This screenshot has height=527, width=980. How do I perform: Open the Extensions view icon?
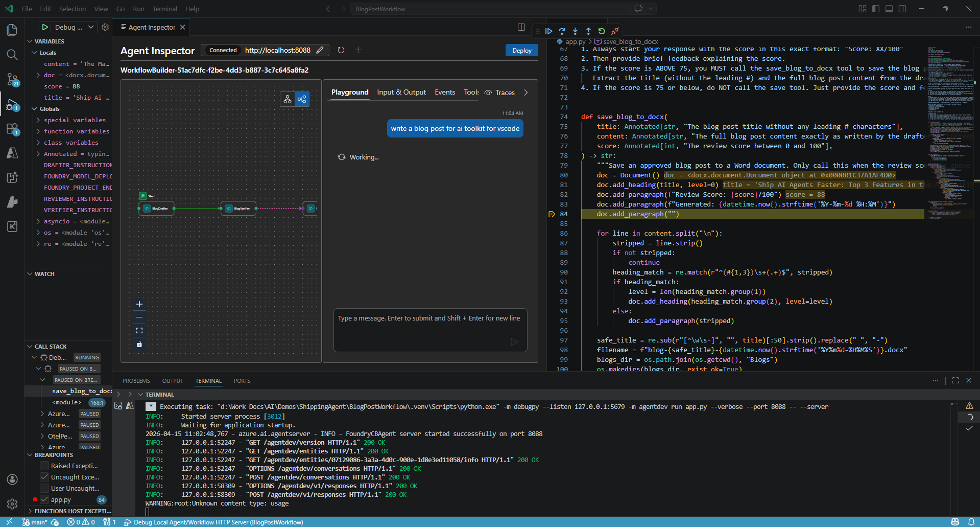point(12,129)
